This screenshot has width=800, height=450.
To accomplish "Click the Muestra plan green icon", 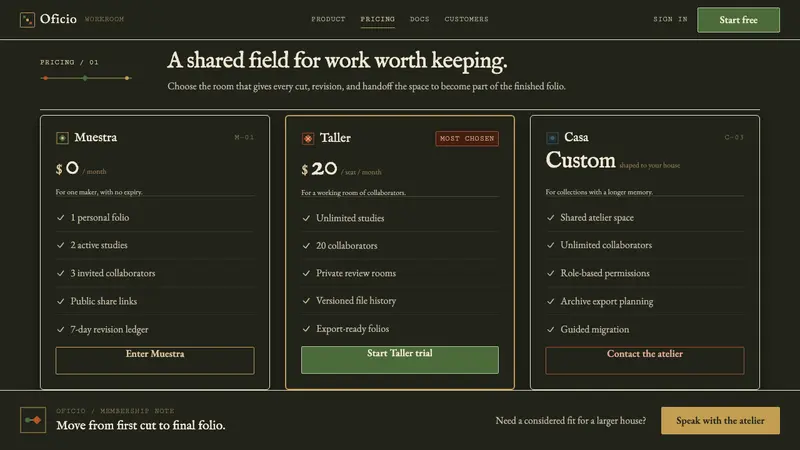I will coord(62,138).
